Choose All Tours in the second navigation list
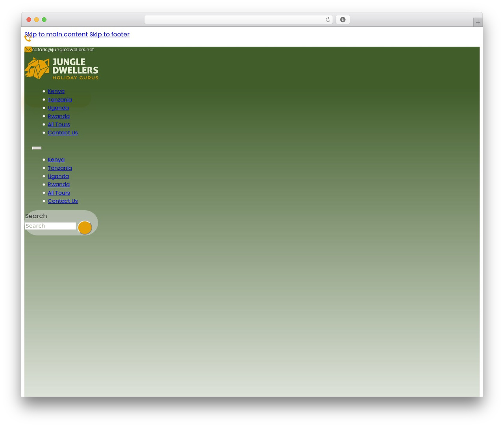The width and height of the screenshot is (504, 427). 59,193
